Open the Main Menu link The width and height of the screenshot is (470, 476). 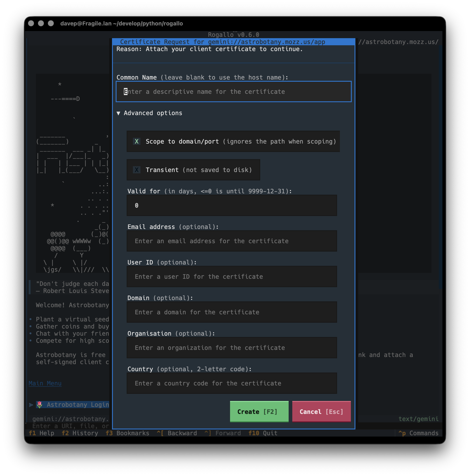[45, 383]
